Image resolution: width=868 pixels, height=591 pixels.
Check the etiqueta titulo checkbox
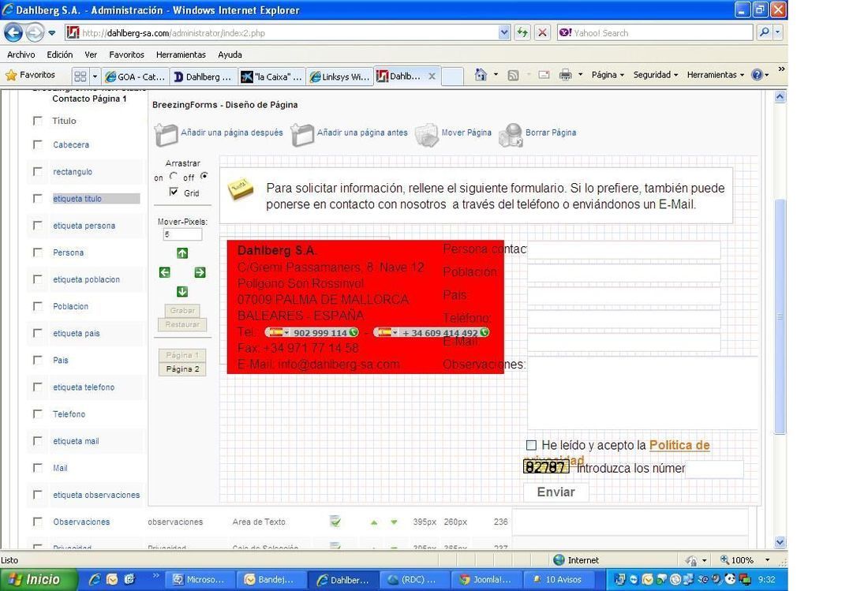(x=38, y=198)
